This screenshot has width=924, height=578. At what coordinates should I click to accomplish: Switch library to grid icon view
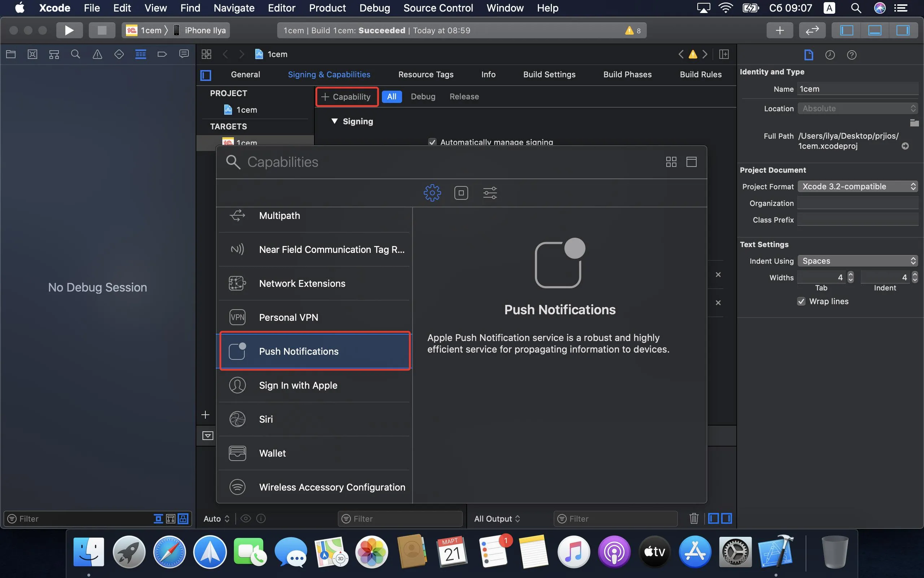(671, 162)
